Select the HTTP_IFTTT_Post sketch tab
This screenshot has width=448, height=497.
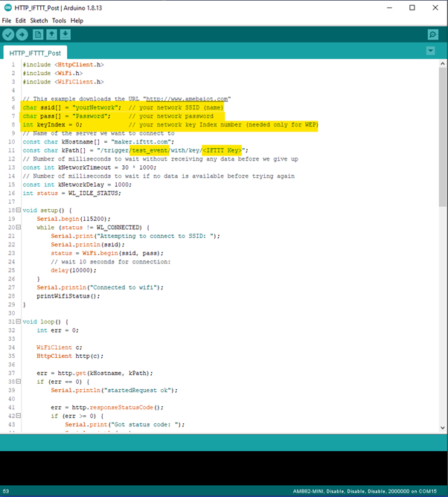pos(35,53)
